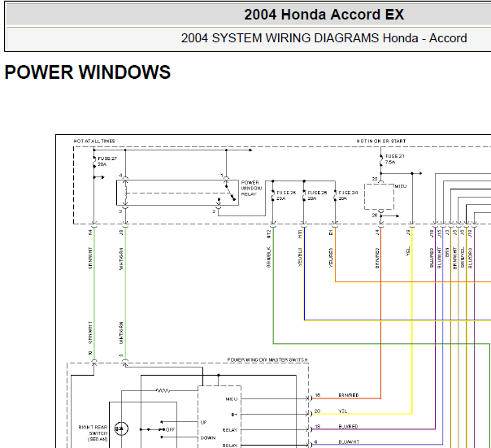Click the "E1" connector label

coord(331,233)
